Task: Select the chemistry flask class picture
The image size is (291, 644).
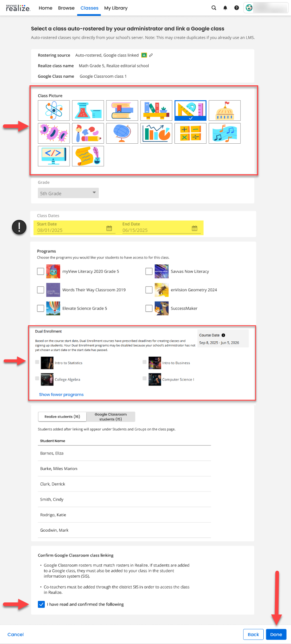Action: click(x=88, y=110)
